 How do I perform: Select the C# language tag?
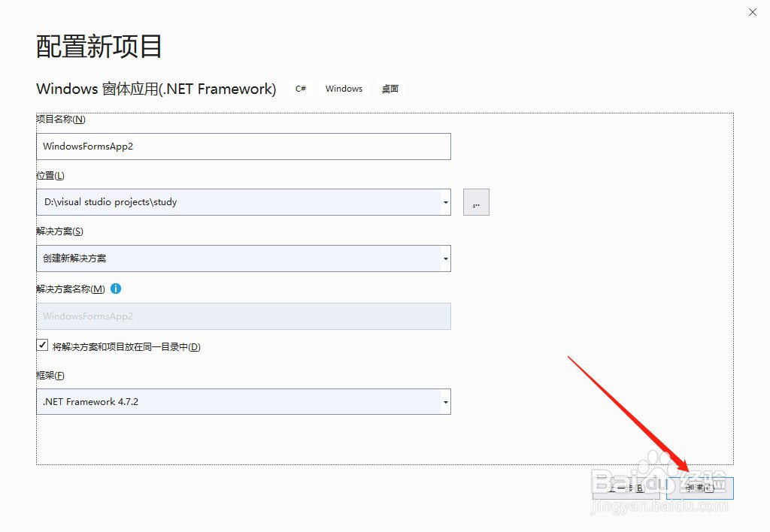tap(300, 88)
